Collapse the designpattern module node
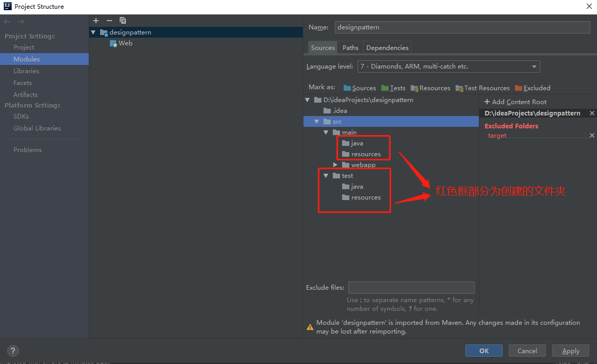 click(93, 32)
